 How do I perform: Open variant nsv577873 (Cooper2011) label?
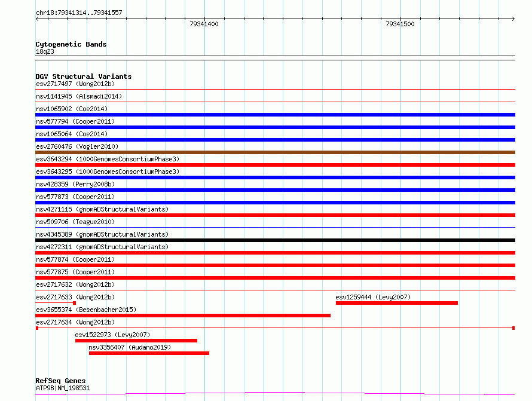coord(75,197)
